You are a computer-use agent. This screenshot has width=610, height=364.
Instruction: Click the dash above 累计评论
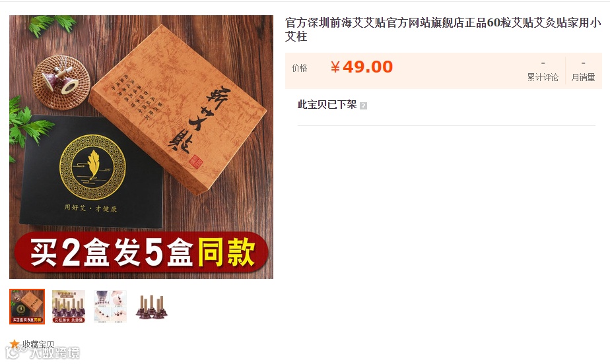click(x=543, y=63)
